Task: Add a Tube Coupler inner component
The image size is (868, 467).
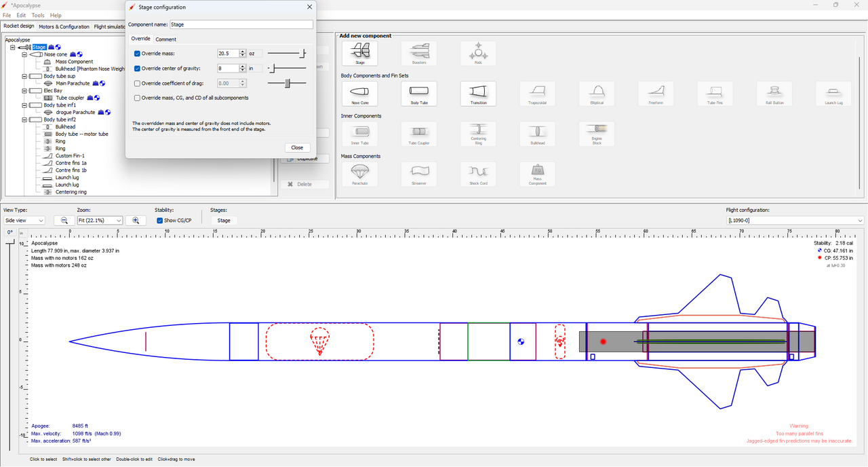Action: [419, 134]
